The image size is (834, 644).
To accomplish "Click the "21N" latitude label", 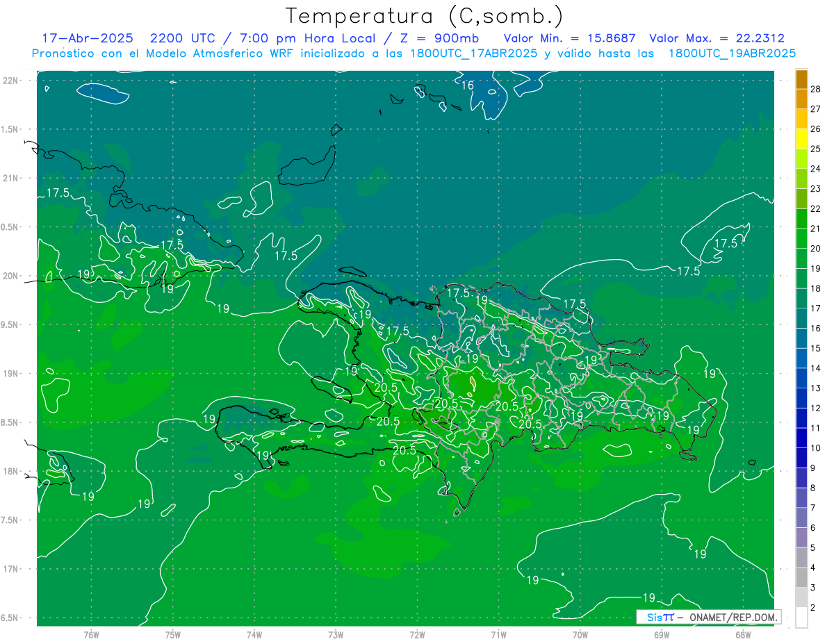I will point(10,178).
